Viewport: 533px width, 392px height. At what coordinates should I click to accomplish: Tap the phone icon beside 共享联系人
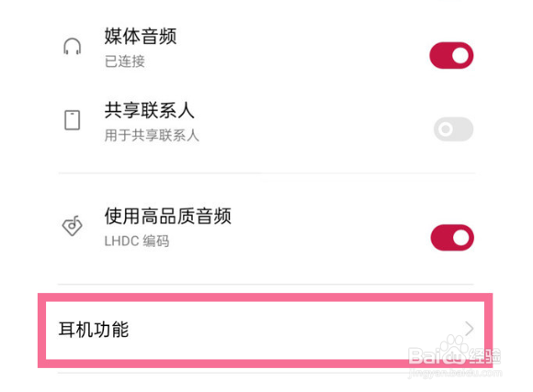(72, 120)
